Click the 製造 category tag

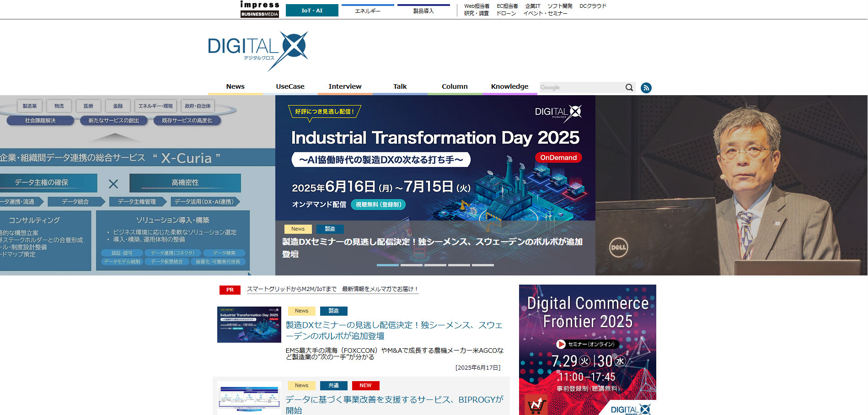pyautogui.click(x=334, y=311)
